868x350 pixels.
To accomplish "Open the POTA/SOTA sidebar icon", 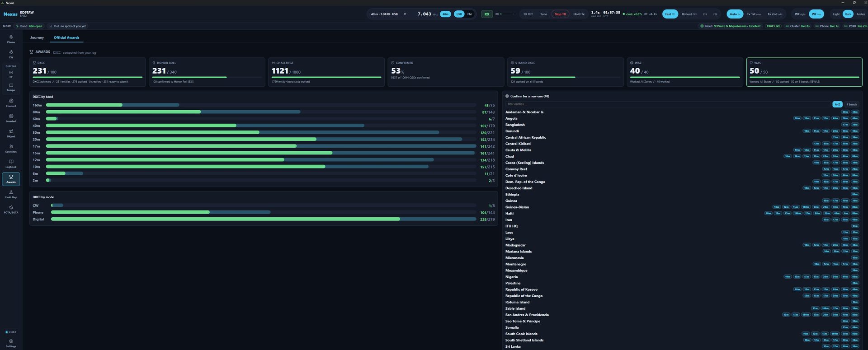I will 11,210.
